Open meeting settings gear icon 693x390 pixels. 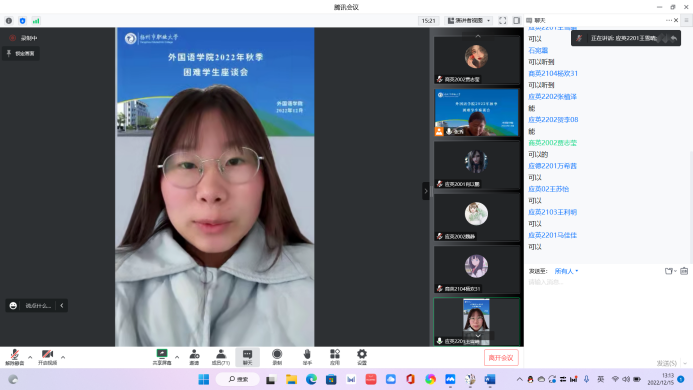click(362, 357)
